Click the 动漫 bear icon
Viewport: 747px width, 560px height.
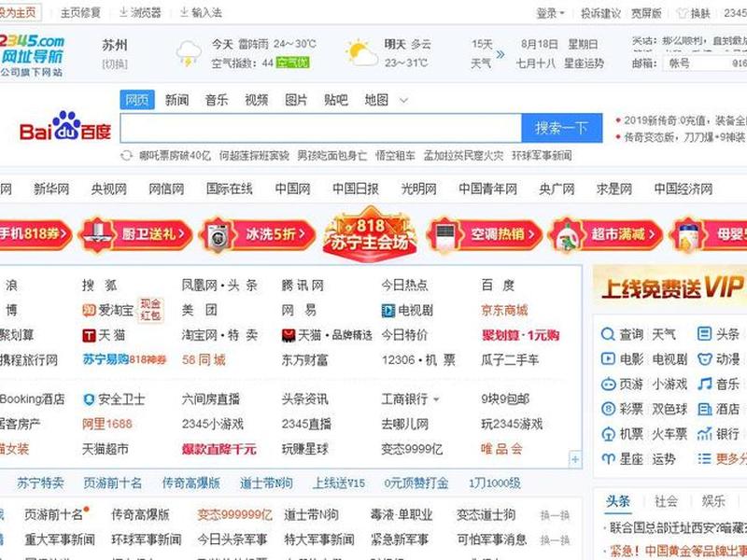704,358
